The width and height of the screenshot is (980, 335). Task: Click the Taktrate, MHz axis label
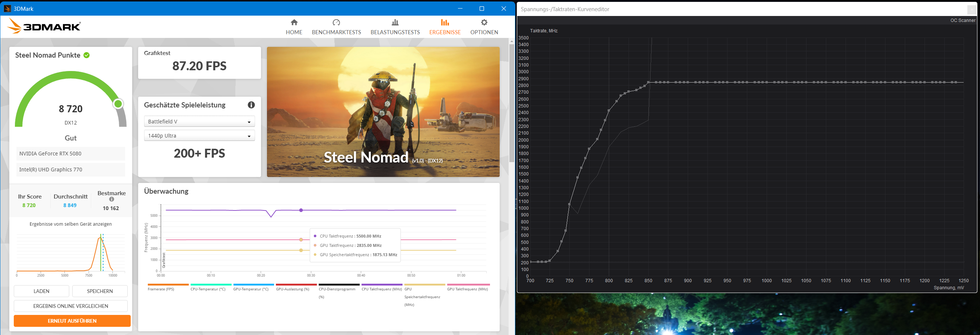pos(544,31)
